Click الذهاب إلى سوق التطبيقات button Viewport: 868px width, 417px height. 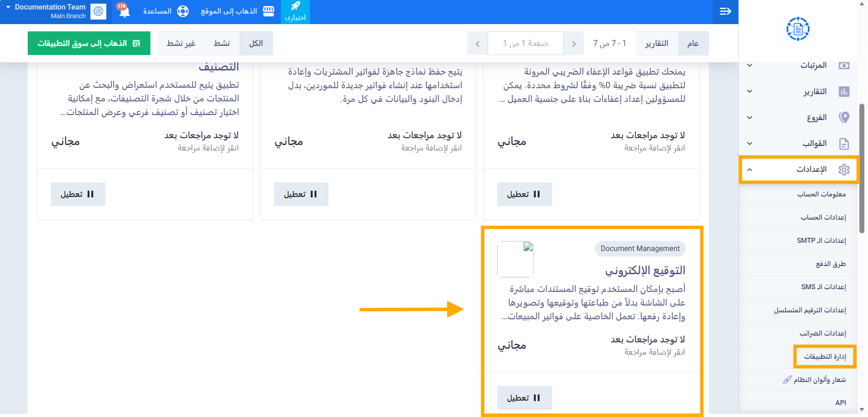(x=89, y=43)
